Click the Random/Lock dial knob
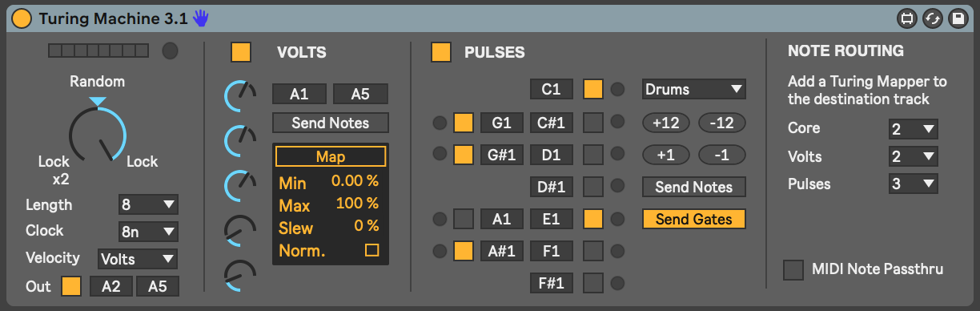The width and height of the screenshot is (980, 311). 98,134
